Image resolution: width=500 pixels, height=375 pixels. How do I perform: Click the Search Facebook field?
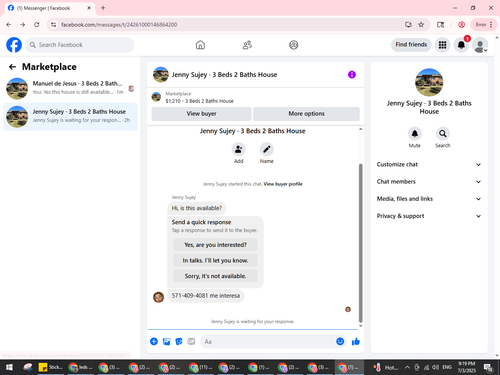point(80,45)
